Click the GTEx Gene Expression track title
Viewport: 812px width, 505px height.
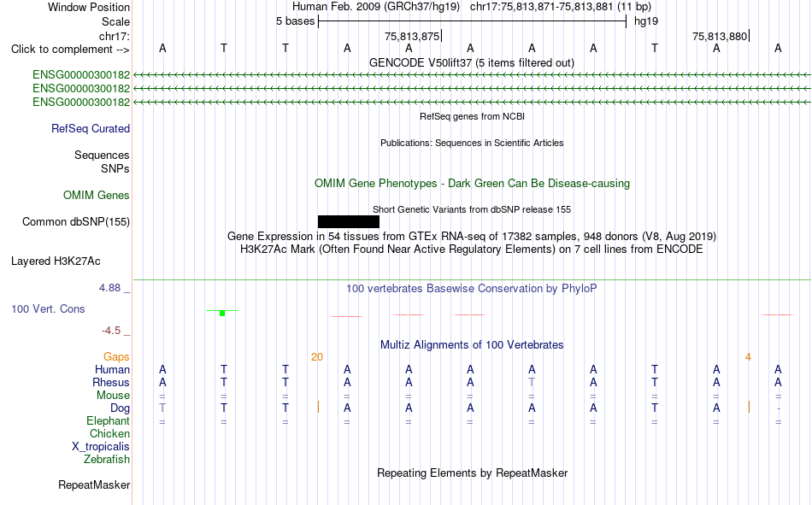(x=472, y=236)
